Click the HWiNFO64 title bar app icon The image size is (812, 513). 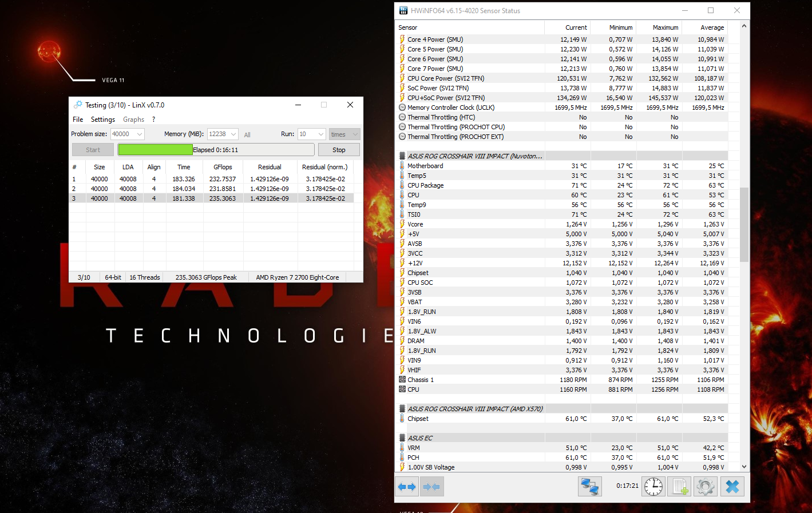coord(403,10)
